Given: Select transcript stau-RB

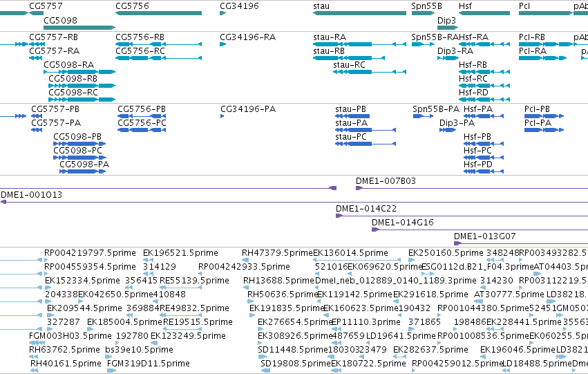Looking at the screenshot, I should click(329, 51).
